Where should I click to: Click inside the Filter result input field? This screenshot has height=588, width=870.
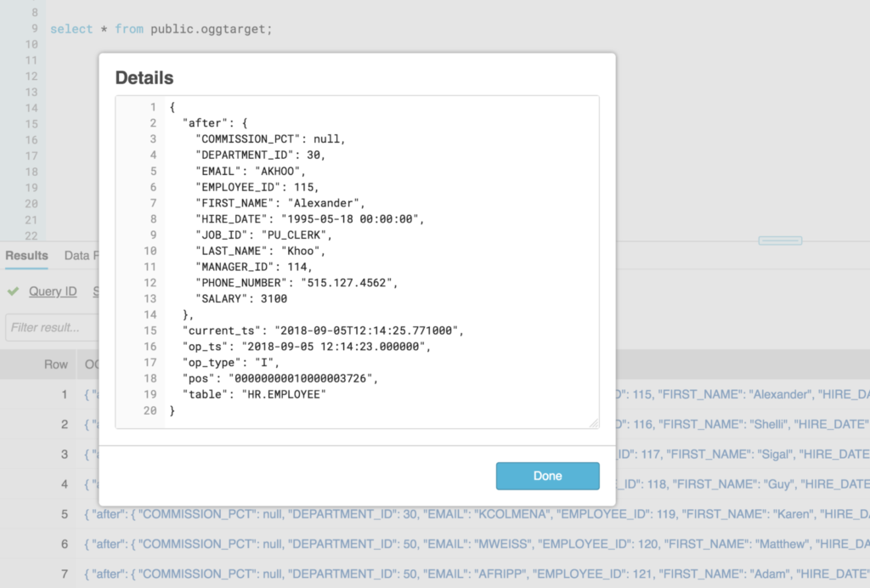click(49, 327)
